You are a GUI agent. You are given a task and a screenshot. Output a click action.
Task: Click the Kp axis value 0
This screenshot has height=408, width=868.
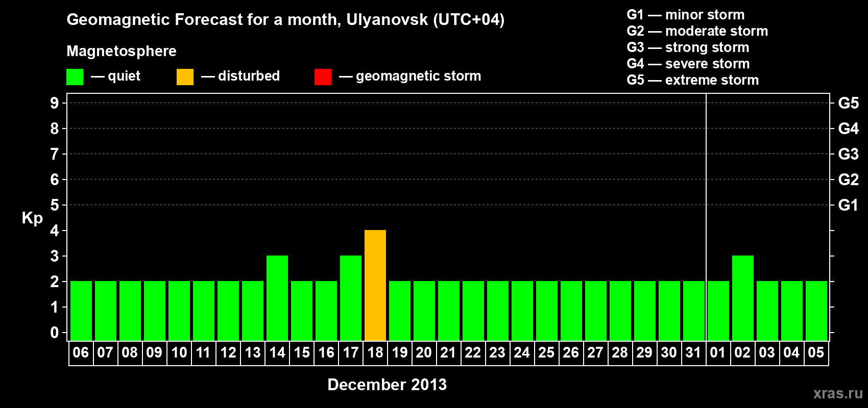[55, 333]
